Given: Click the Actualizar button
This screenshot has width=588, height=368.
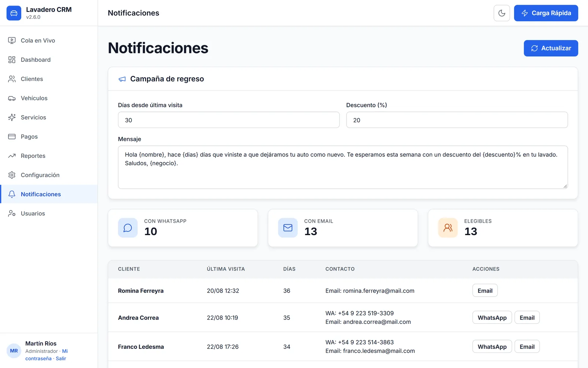Looking at the screenshot, I should coord(551,48).
